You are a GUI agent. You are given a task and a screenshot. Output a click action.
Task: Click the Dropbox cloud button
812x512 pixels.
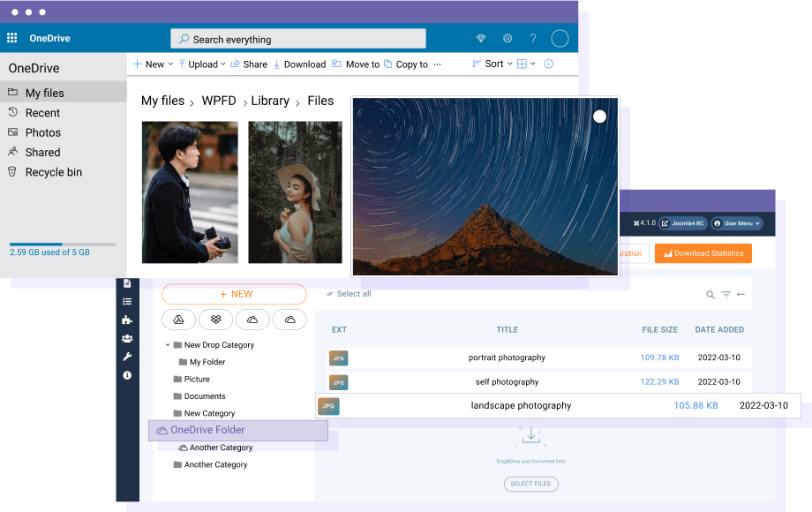point(215,320)
